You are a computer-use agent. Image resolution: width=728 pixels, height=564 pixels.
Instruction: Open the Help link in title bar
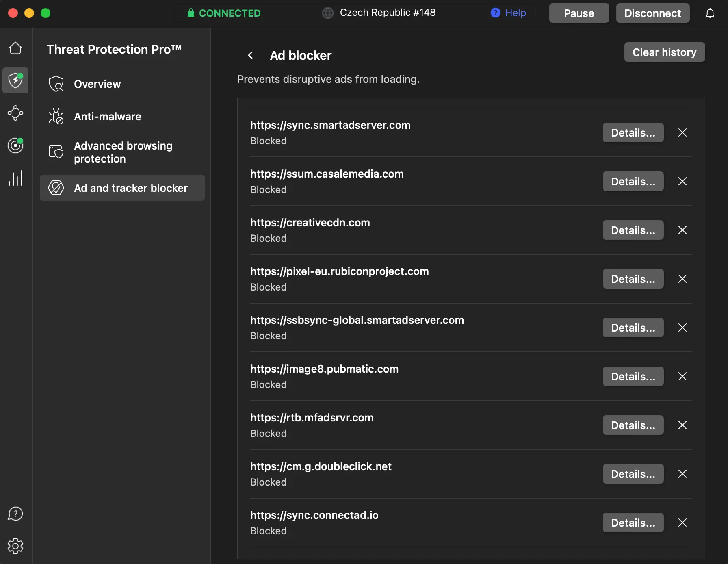509,13
